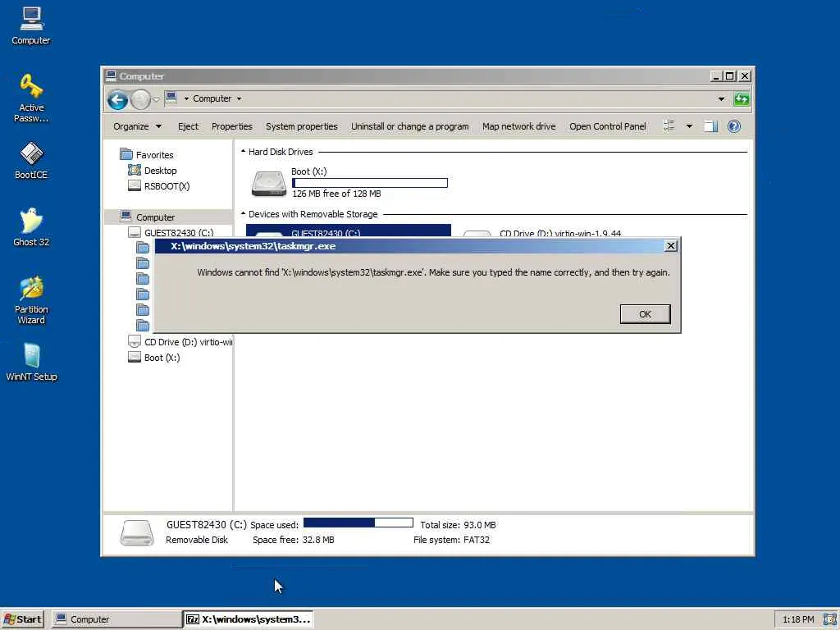This screenshot has width=840, height=630.
Task: Open the Organize dropdown menu
Action: [137, 126]
